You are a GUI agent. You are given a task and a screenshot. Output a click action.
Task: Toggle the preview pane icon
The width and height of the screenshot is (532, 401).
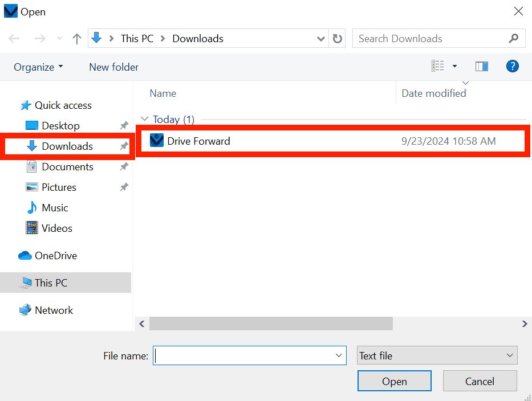(x=482, y=67)
